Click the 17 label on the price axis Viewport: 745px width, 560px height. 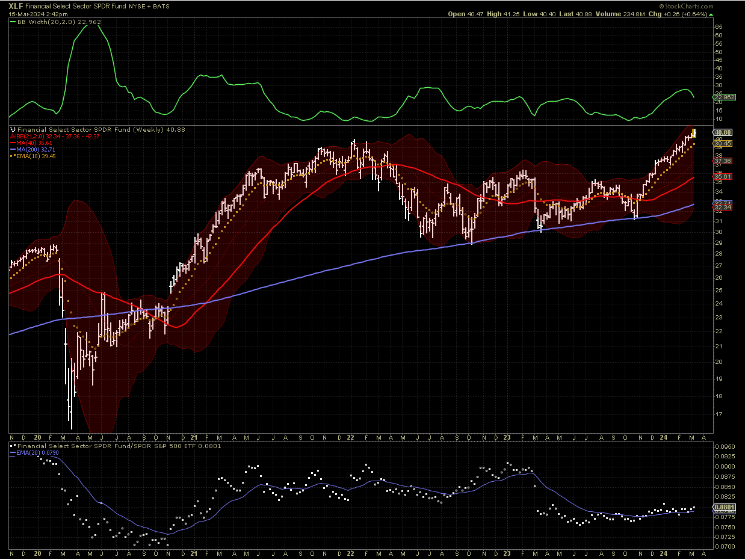pyautogui.click(x=719, y=414)
